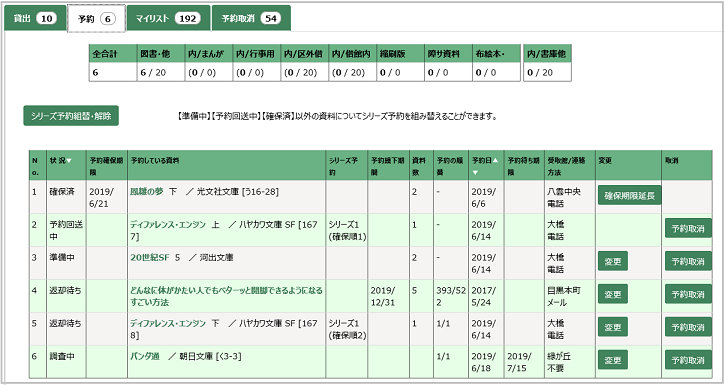This screenshot has width=725, height=385.
Task: Cancel reservation for ディファレンス・エンジン 下
Action: (688, 327)
